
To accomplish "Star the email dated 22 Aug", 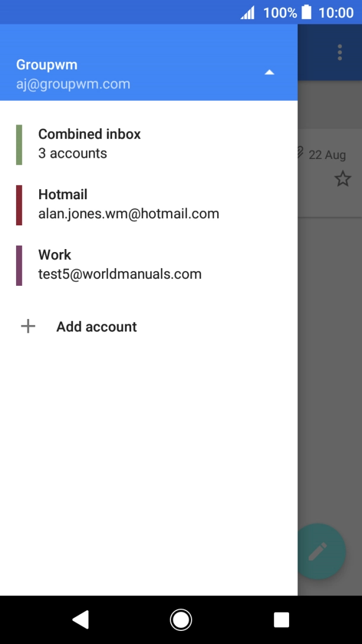I will [x=342, y=178].
